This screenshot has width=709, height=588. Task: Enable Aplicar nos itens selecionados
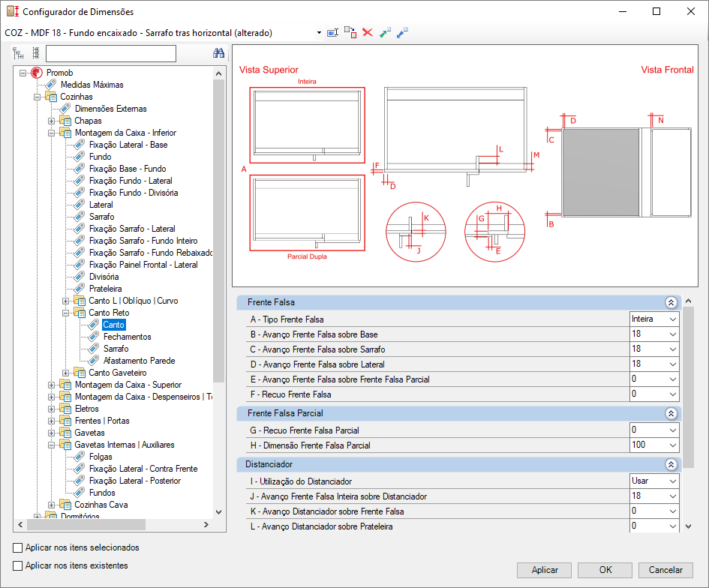[18, 547]
